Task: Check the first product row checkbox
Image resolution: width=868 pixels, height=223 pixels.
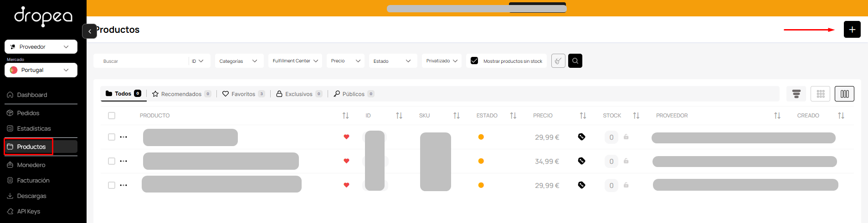Action: tap(112, 137)
